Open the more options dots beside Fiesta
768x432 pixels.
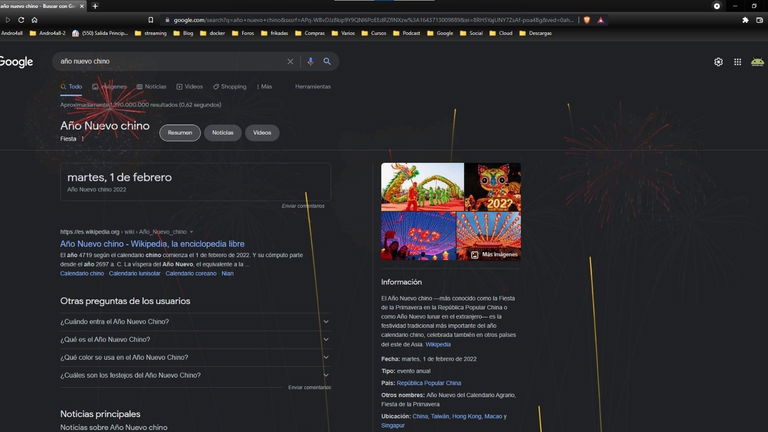(x=83, y=139)
